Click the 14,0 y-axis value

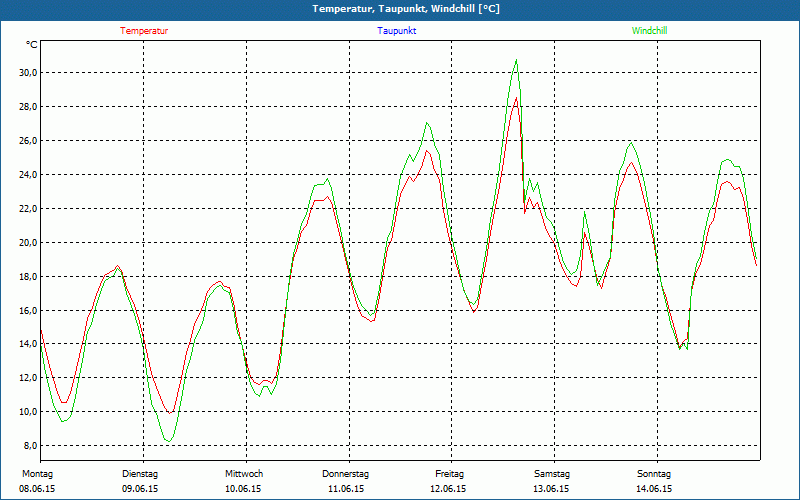28,344
